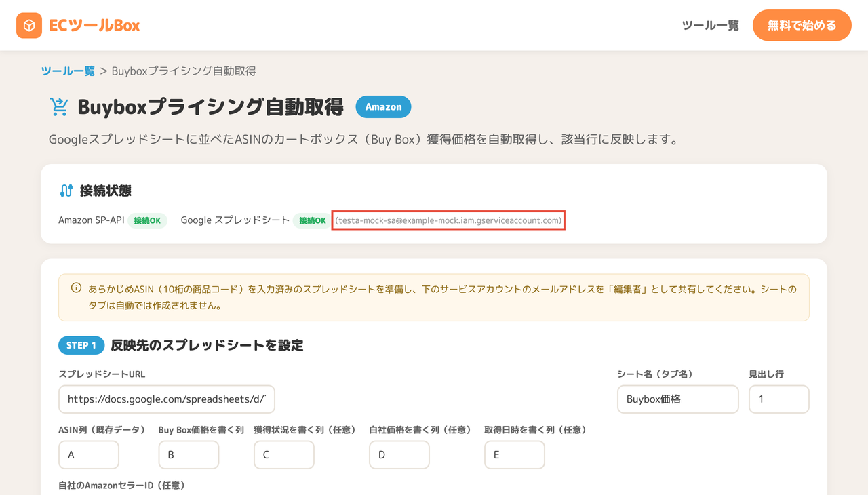This screenshot has width=868, height=495.
Task: Click the Amazon SP-API label
Action: 91,220
